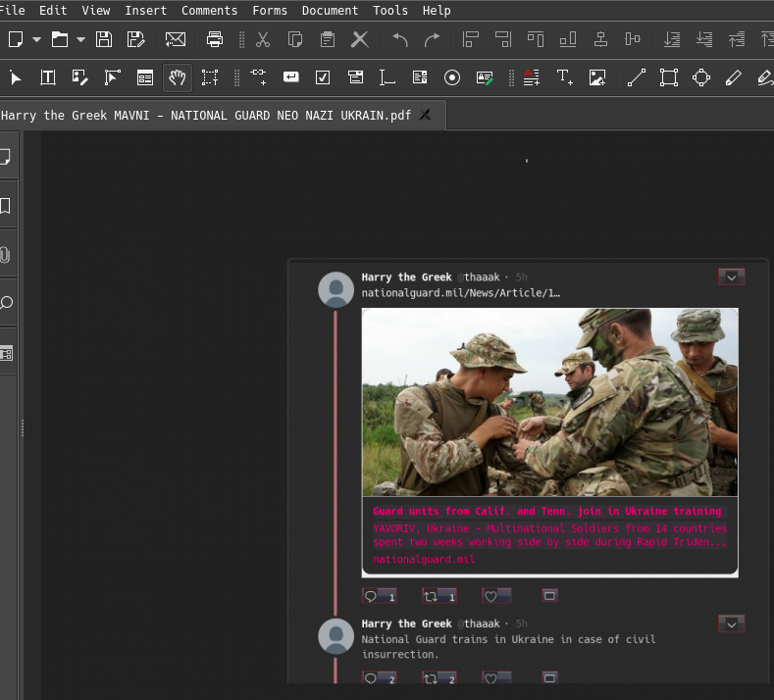This screenshot has width=774, height=700.
Task: Open the Tools menu
Action: coord(390,11)
